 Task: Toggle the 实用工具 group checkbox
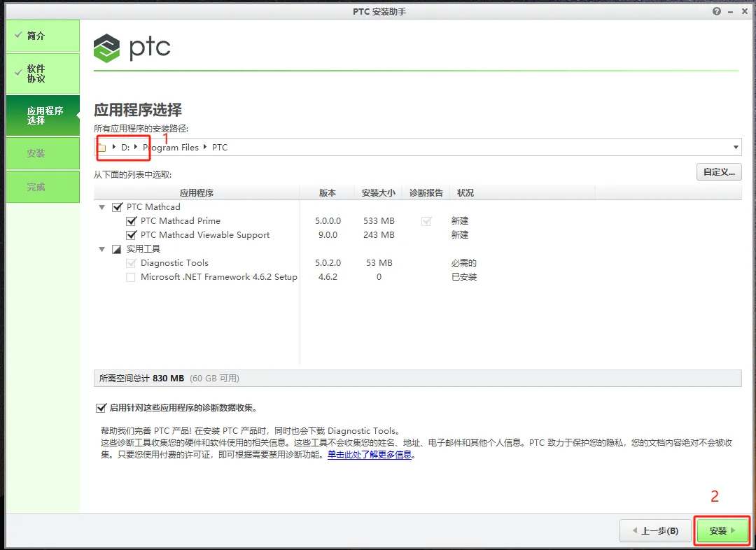[117, 249]
